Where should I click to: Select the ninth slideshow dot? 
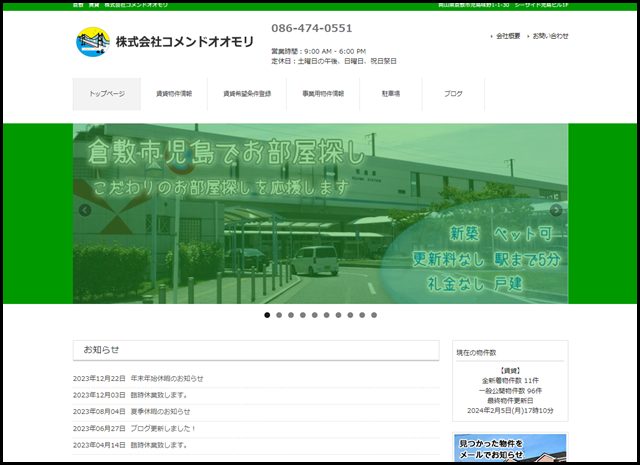pyautogui.click(x=362, y=315)
